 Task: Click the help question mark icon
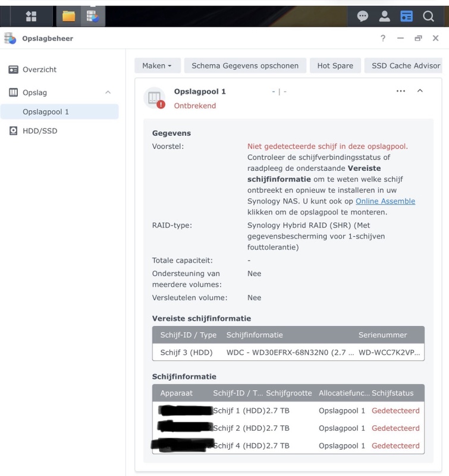point(383,38)
